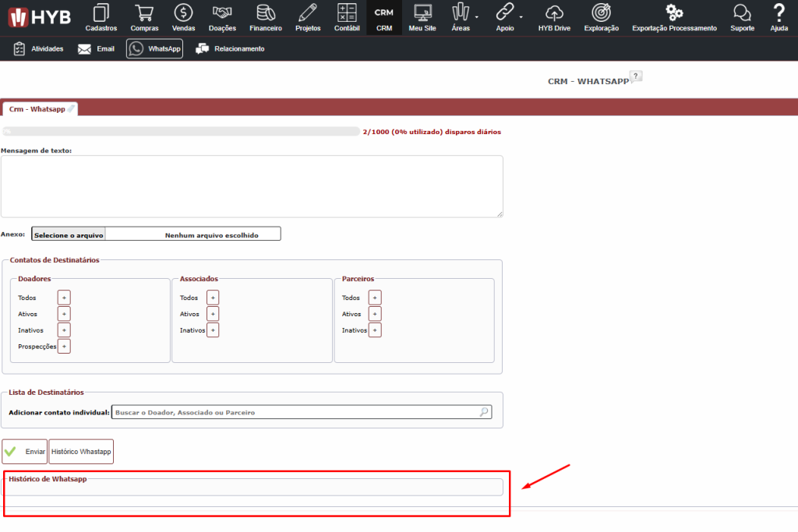Click the Histórico Whastapp button
Screen dimensions: 798x532
pyautogui.click(x=81, y=452)
